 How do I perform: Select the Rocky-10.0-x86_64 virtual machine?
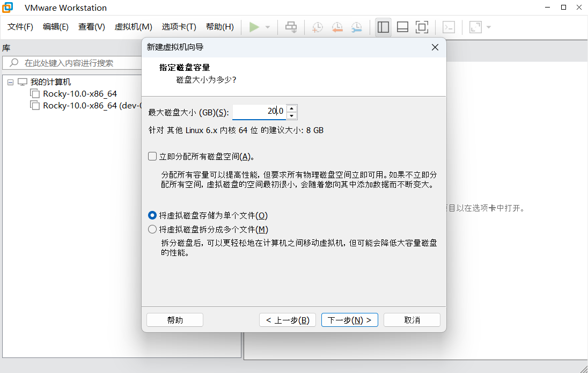[80, 94]
